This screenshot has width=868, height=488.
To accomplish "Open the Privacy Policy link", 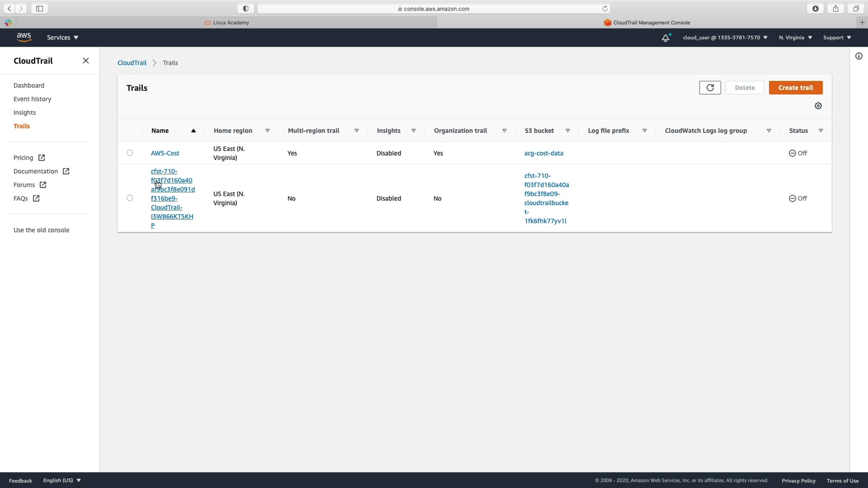I will pos(798,481).
